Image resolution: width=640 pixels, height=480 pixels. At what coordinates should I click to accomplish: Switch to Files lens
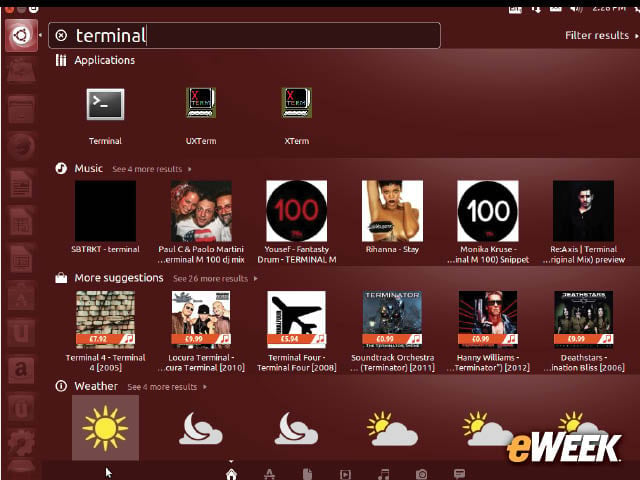(x=307, y=474)
